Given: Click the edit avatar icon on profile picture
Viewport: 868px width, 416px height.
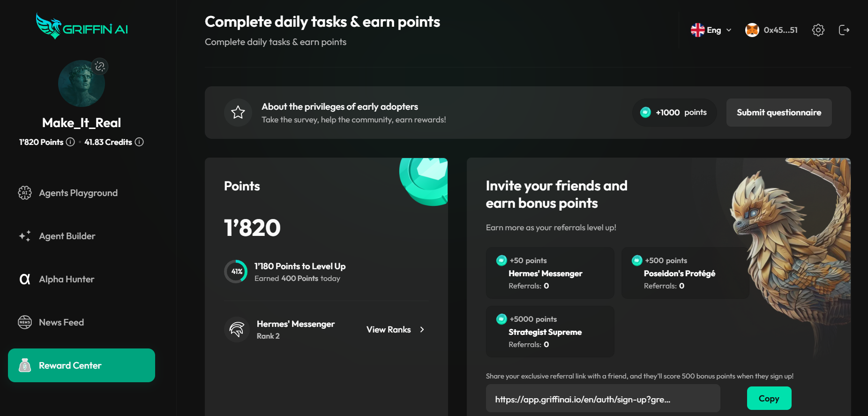Looking at the screenshot, I should [x=100, y=67].
